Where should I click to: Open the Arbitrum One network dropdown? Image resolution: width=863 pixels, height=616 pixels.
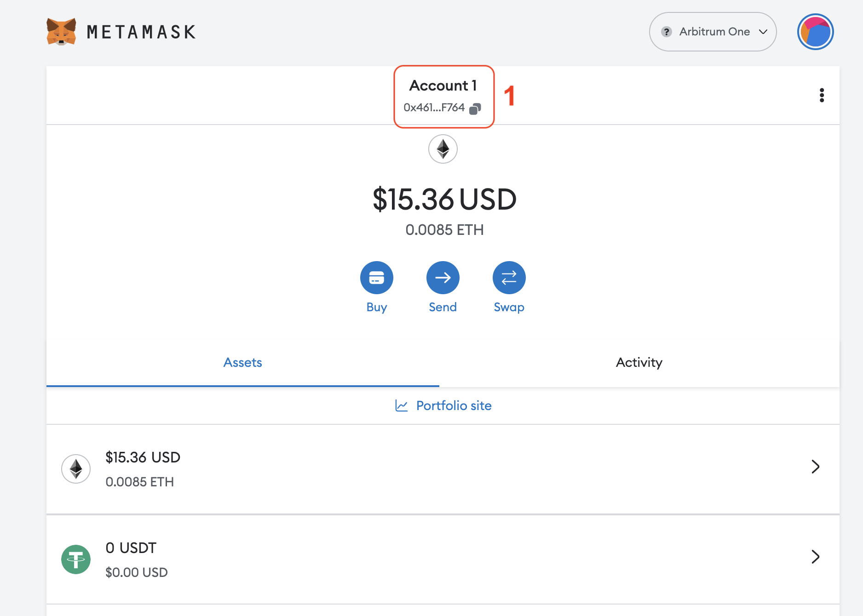pos(713,32)
